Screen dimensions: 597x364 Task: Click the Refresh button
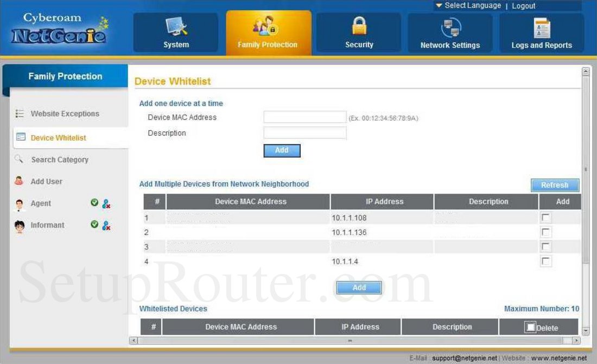point(555,185)
